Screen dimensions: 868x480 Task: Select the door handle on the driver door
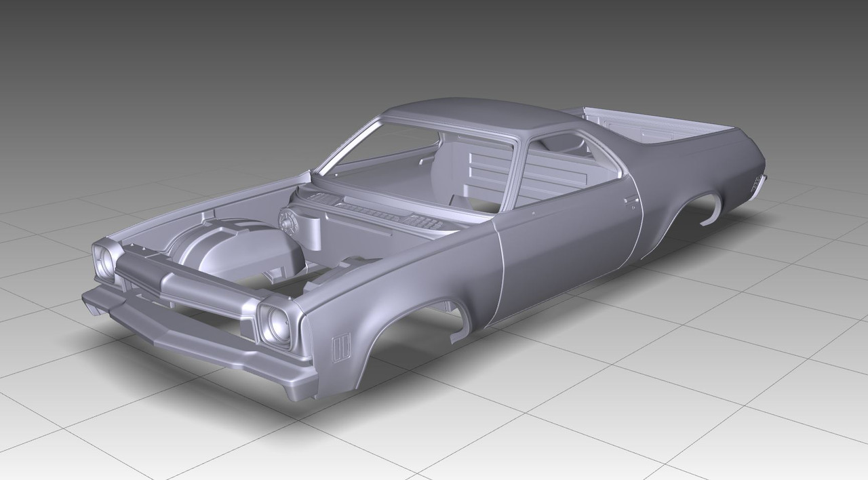pyautogui.click(x=631, y=199)
